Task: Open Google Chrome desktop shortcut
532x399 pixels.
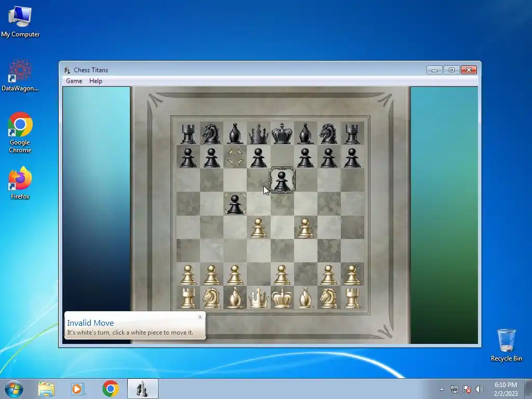Action: click(x=20, y=132)
